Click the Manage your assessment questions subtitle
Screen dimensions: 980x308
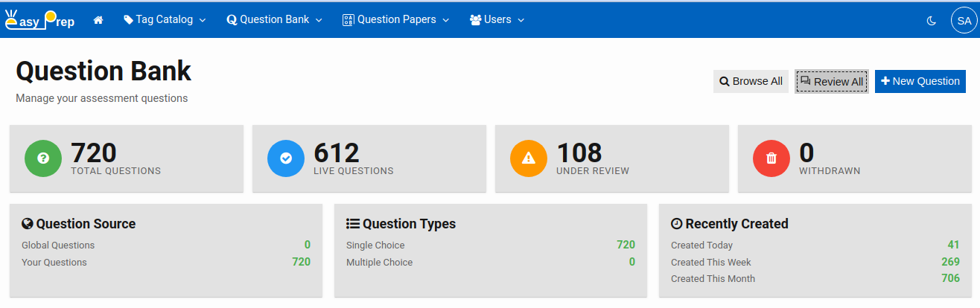(101, 98)
